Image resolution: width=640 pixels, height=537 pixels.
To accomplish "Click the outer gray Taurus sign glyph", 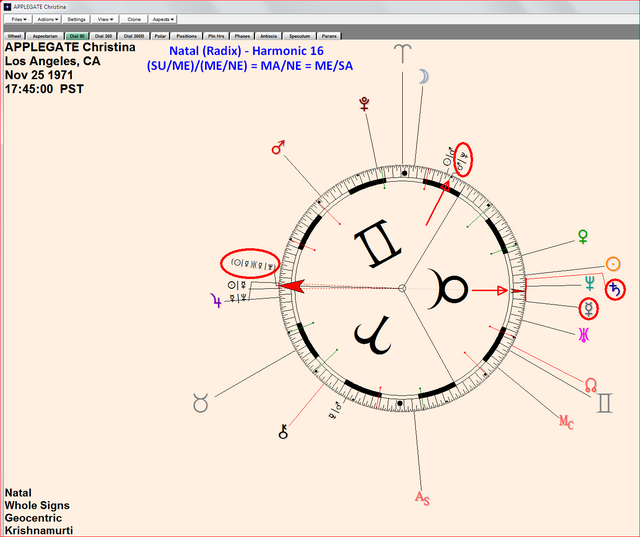I will (x=200, y=403).
